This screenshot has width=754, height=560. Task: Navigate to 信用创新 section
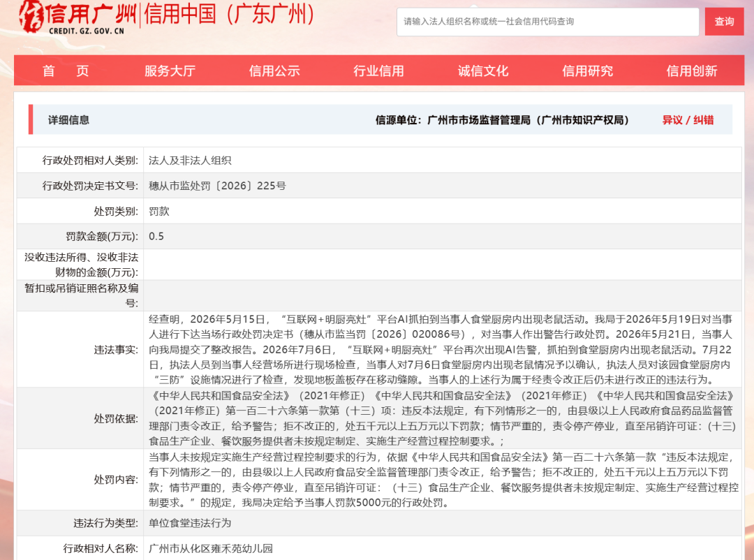[691, 71]
